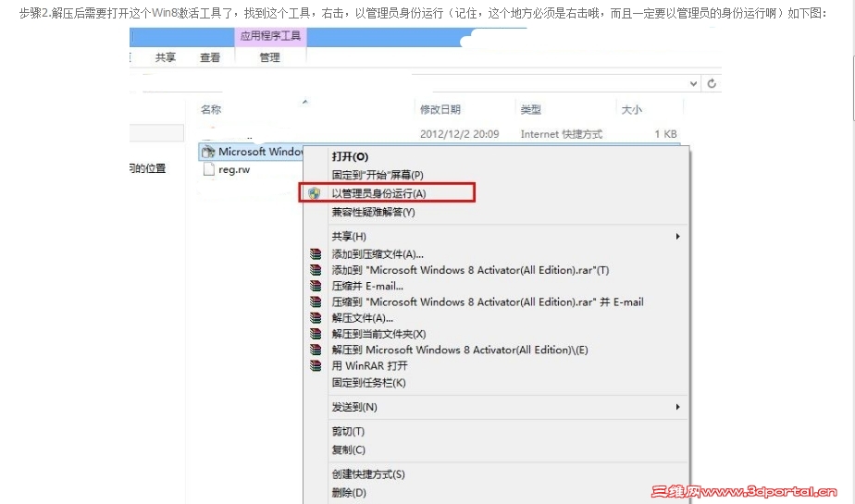
Task: Click the 1 KB size cell
Action: (666, 134)
